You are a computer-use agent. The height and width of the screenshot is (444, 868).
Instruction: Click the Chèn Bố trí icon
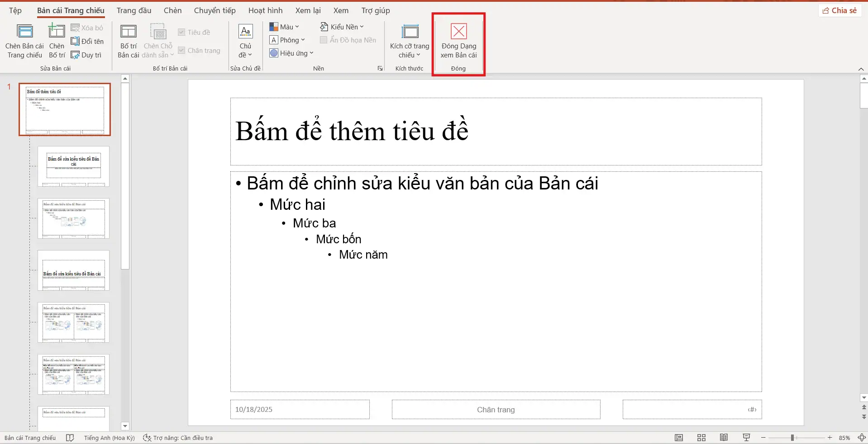point(57,41)
